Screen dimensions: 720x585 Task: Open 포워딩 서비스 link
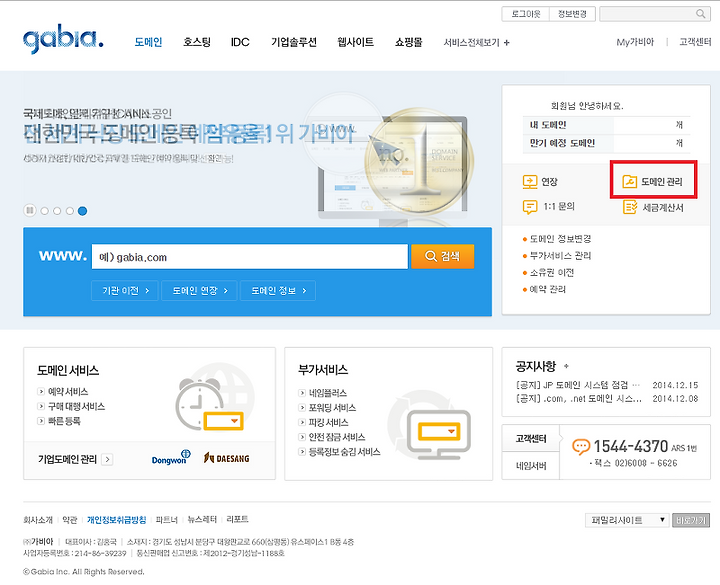(x=332, y=408)
